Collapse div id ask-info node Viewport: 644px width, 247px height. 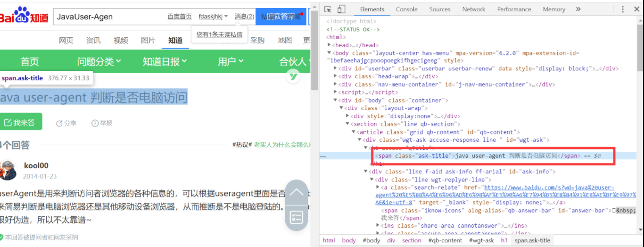pos(365,171)
